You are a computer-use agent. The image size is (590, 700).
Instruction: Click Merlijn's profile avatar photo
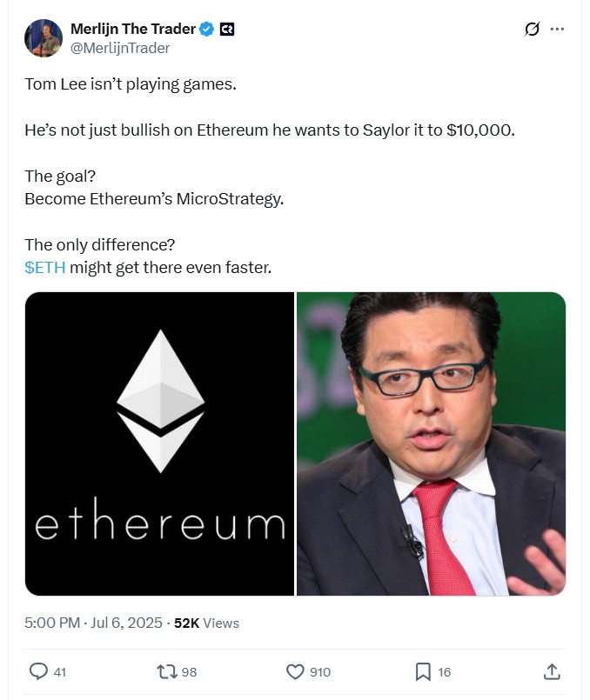(42, 38)
